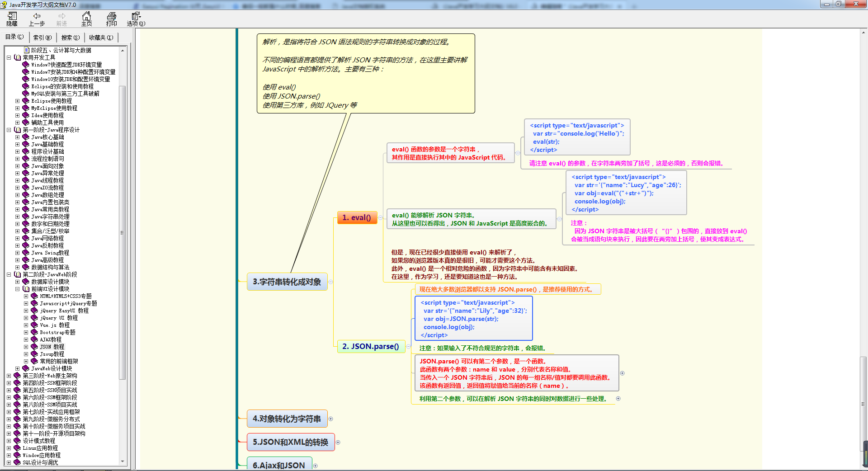This screenshot has height=471, width=868.
Task: Click the Print (打印) toolbar icon
Action: tap(111, 19)
